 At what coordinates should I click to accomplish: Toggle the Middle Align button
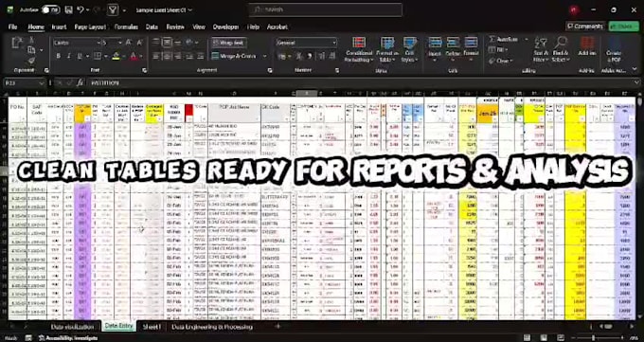[x=167, y=43]
